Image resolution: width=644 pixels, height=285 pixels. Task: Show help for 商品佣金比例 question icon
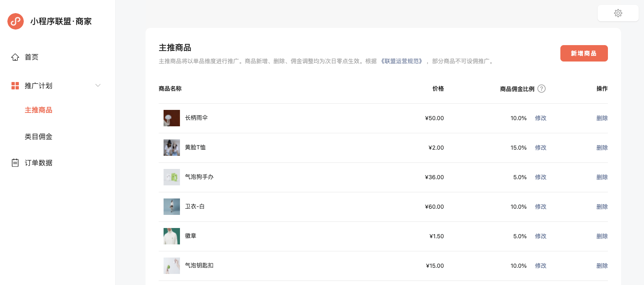tap(542, 89)
